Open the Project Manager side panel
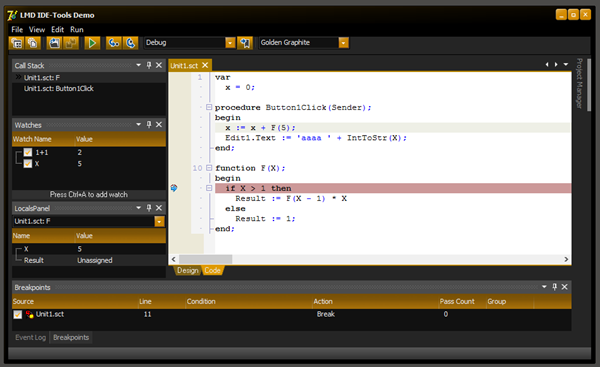Viewport: 600px width, 367px height. point(579,83)
